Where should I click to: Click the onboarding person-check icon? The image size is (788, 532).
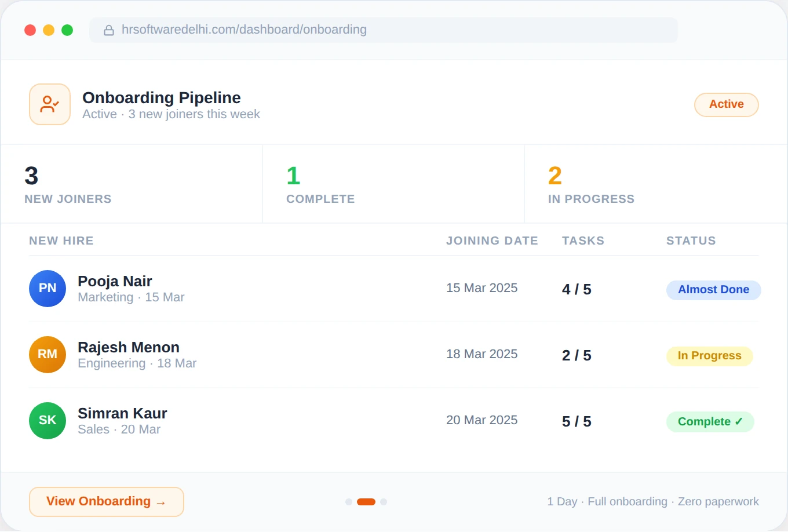click(x=49, y=104)
